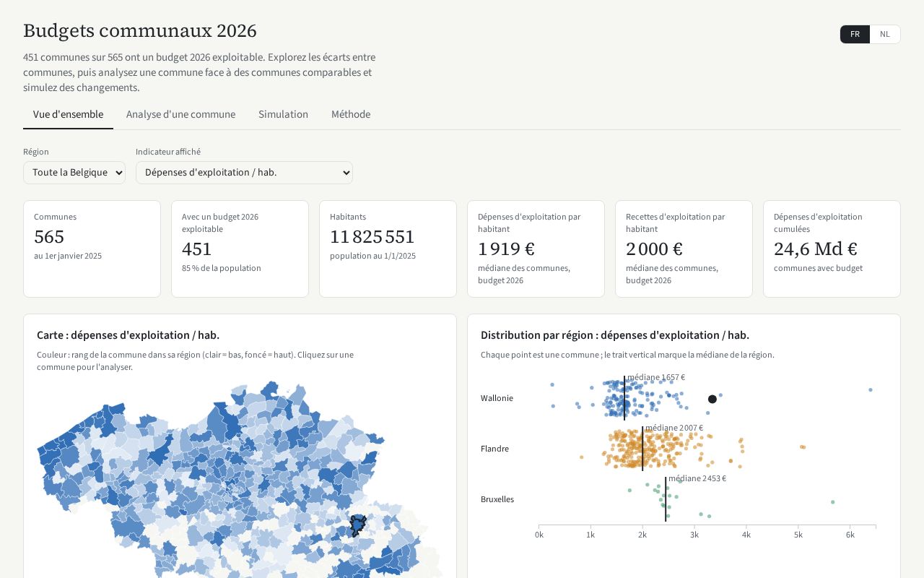Click the dark-outlined highlighted commune on the map
The width and height of the screenshot is (924, 578).
(x=357, y=525)
